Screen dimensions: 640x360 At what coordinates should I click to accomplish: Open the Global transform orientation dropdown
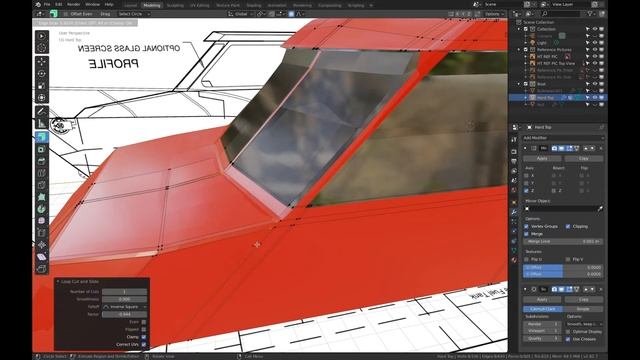point(240,14)
